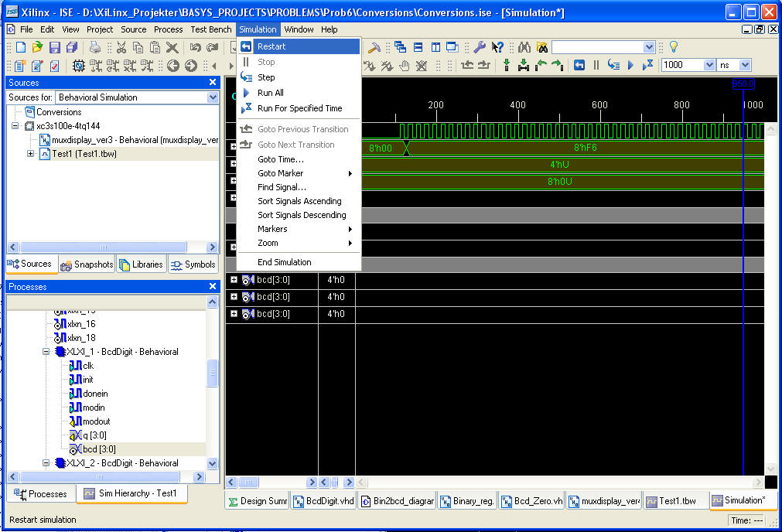
Task: Click the green Add Marker icon
Action: tap(507, 65)
